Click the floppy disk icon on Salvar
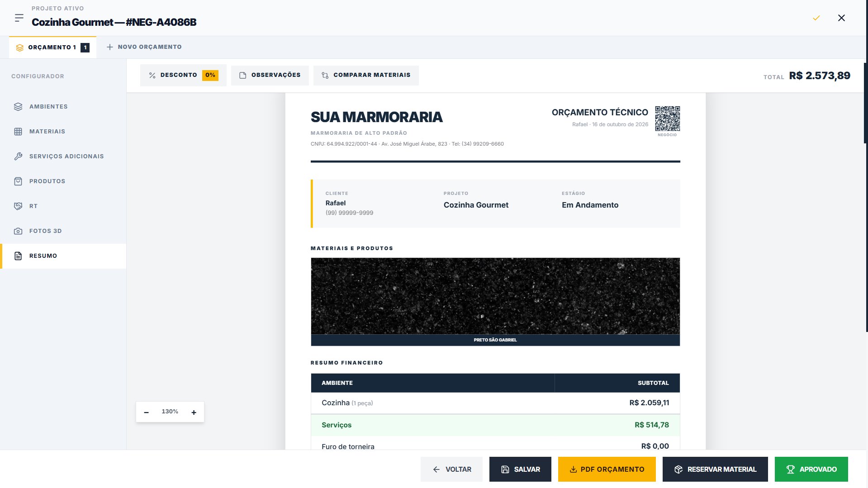 tap(505, 469)
